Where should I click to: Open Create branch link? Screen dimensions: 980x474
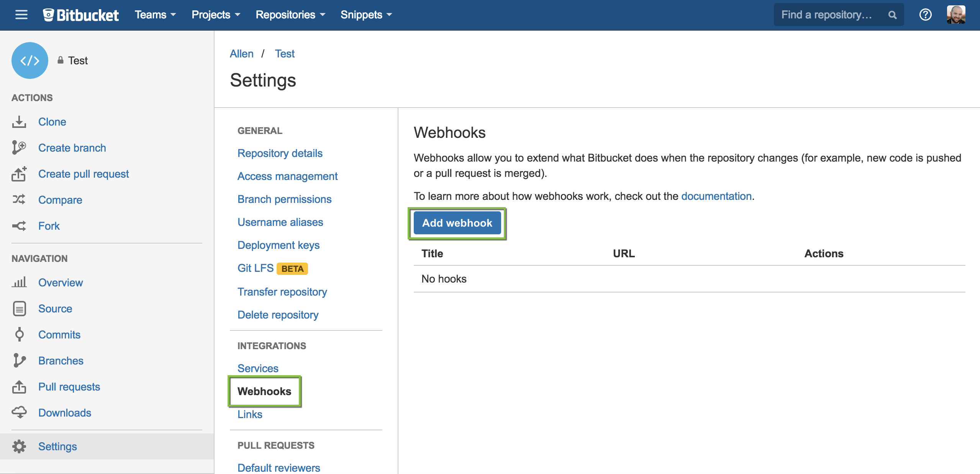tap(72, 148)
